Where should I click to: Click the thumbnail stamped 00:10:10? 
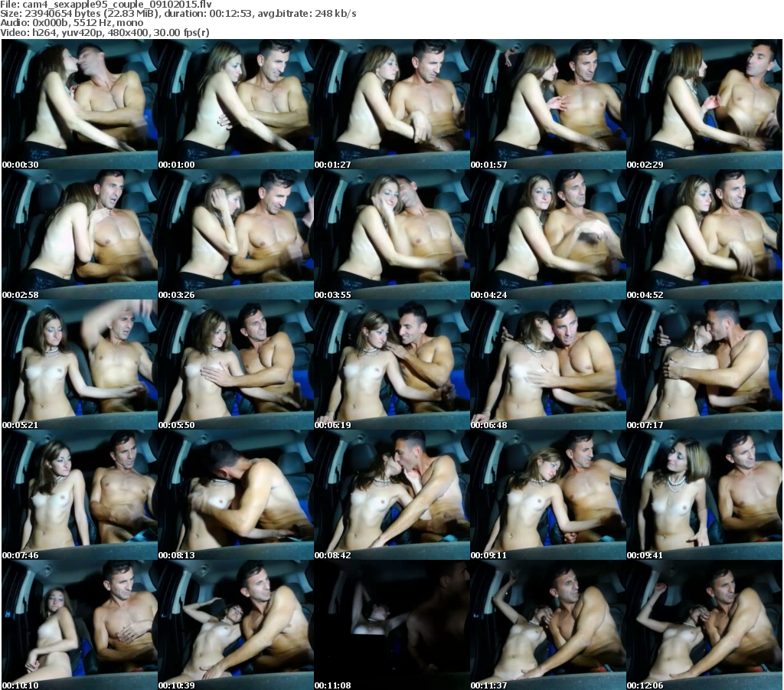(80, 625)
